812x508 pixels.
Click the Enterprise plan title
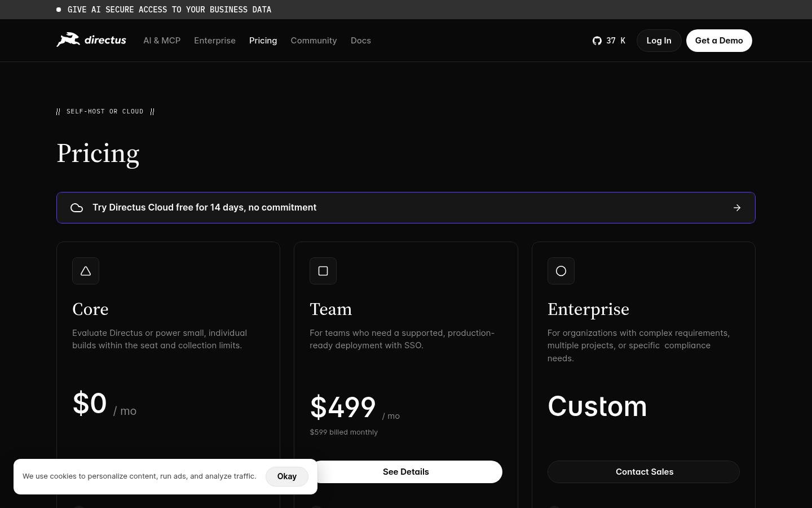pos(588,309)
